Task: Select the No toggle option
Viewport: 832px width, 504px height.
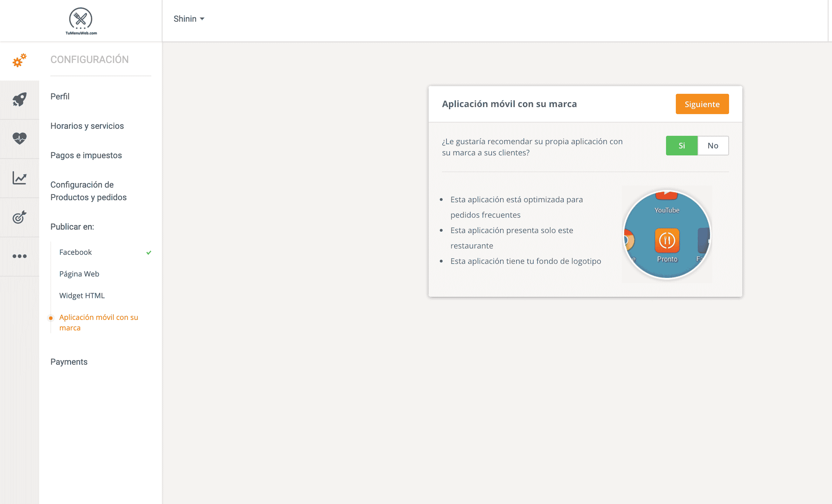Action: click(x=713, y=146)
